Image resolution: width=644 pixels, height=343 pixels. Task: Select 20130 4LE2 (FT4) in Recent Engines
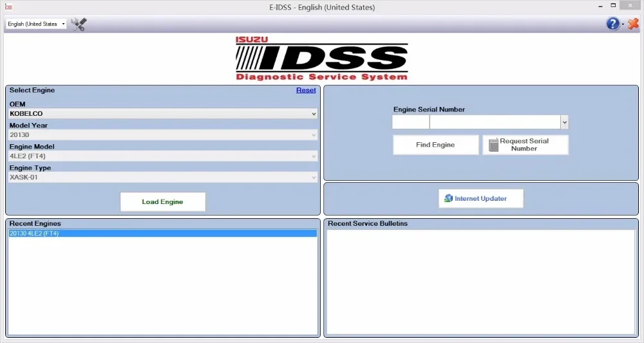coord(163,234)
